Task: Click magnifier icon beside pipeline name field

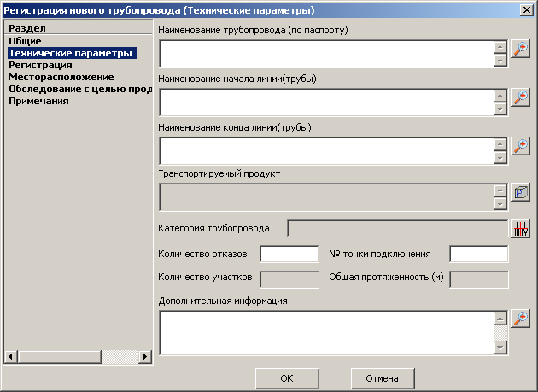Action: click(x=520, y=49)
